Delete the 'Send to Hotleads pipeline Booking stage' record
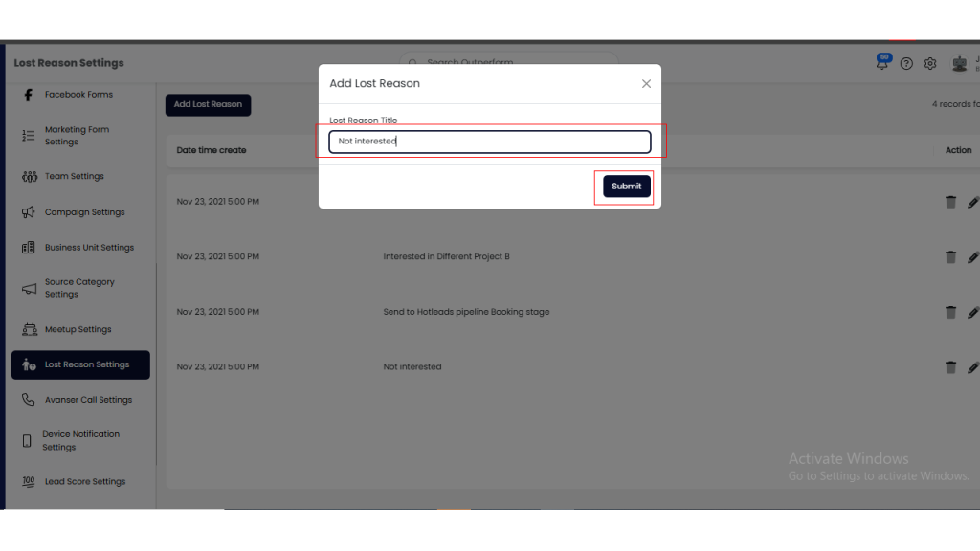The image size is (980, 551). pos(950,312)
